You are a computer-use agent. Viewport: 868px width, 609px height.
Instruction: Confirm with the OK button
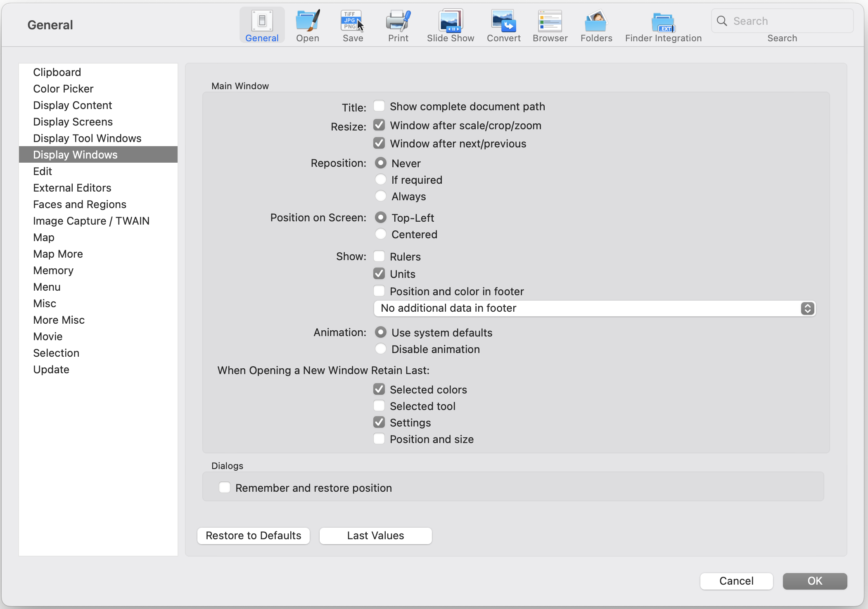pyautogui.click(x=815, y=581)
